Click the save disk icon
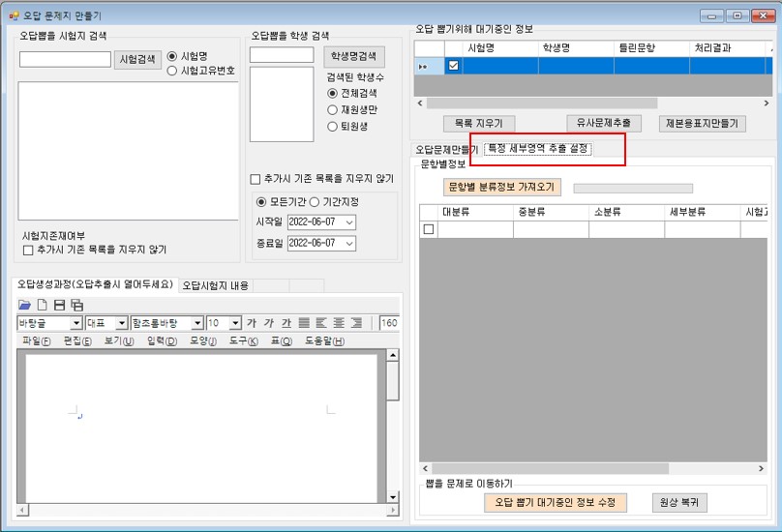 59,305
